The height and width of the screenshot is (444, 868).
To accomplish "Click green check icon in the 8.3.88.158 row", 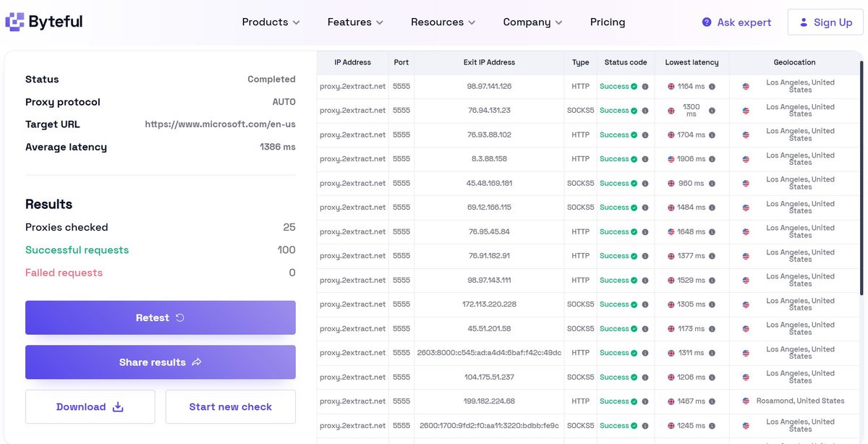I will pyautogui.click(x=634, y=159).
